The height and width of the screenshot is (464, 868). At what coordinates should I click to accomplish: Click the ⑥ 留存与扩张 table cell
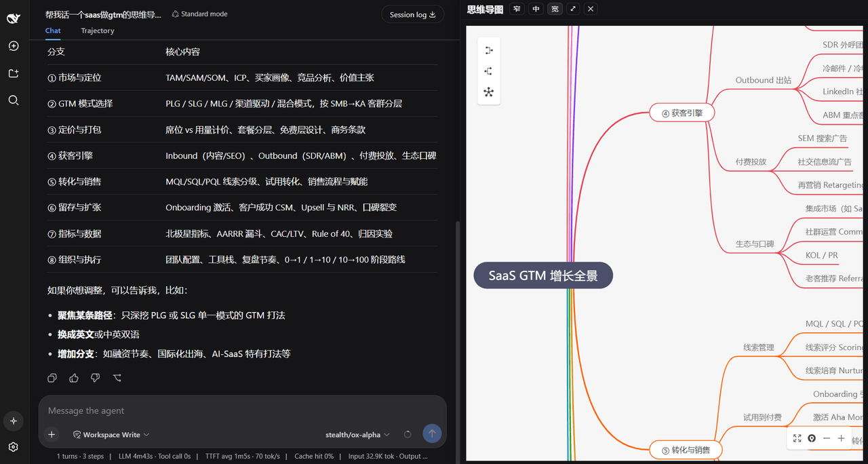point(75,208)
